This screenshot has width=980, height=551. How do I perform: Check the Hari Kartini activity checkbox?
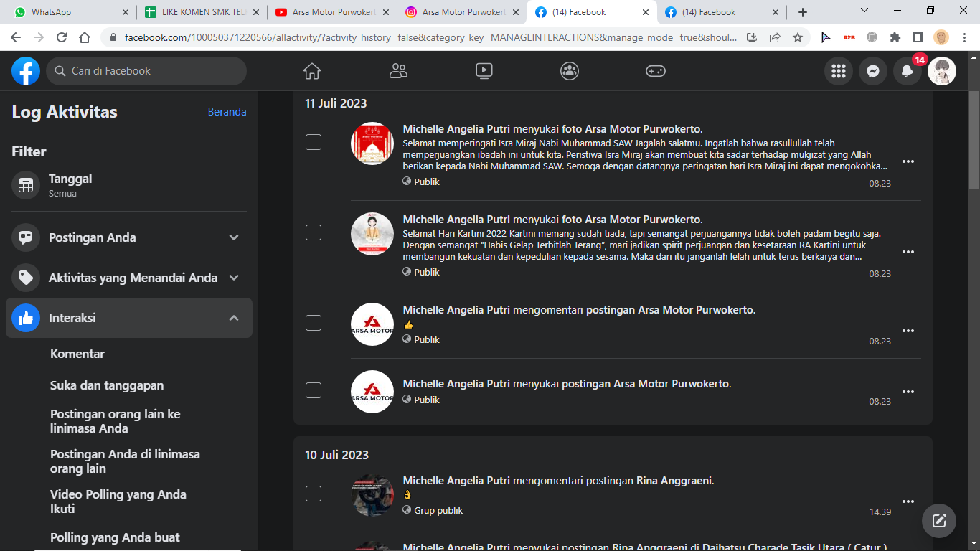314,232
